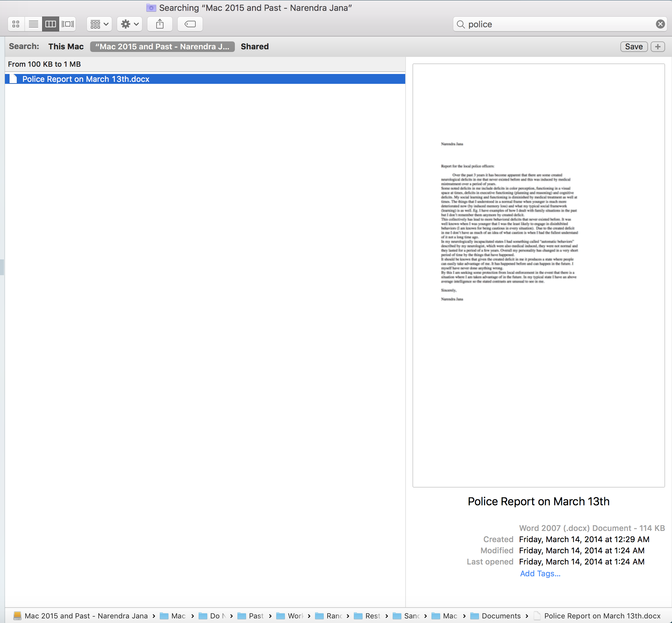The height and width of the screenshot is (623, 672).
Task: Open Mac 2015 and Past drive in path bar
Action: (86, 616)
